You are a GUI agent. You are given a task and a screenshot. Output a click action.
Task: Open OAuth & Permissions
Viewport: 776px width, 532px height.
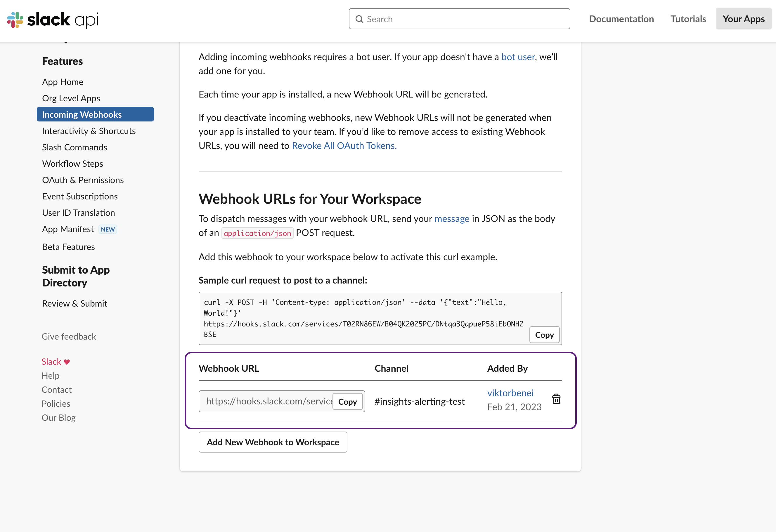coord(83,180)
